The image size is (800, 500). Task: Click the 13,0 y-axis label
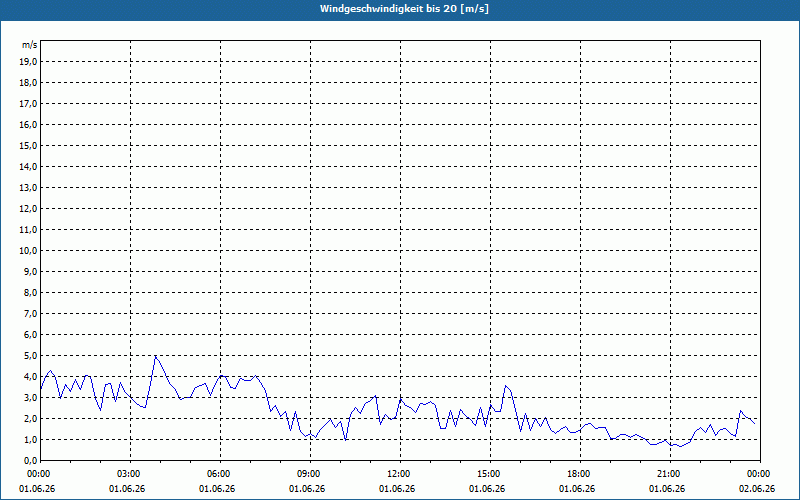pos(28,188)
